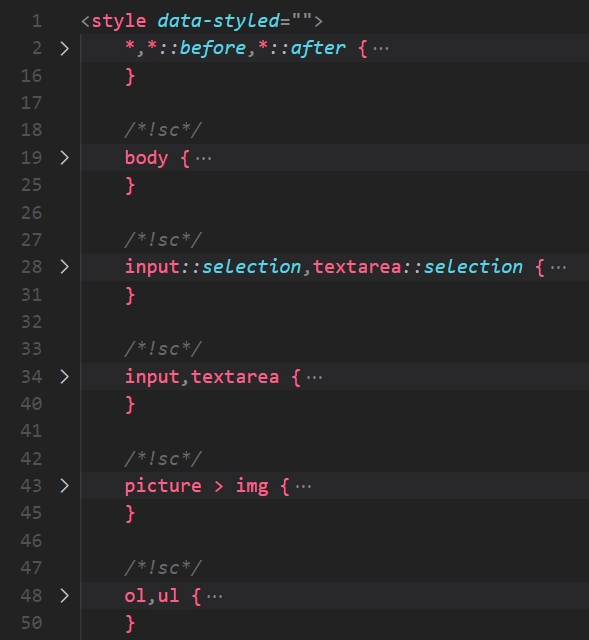This screenshot has height=640, width=589.
Task: Click the picture selector on line 43
Action: click(163, 486)
